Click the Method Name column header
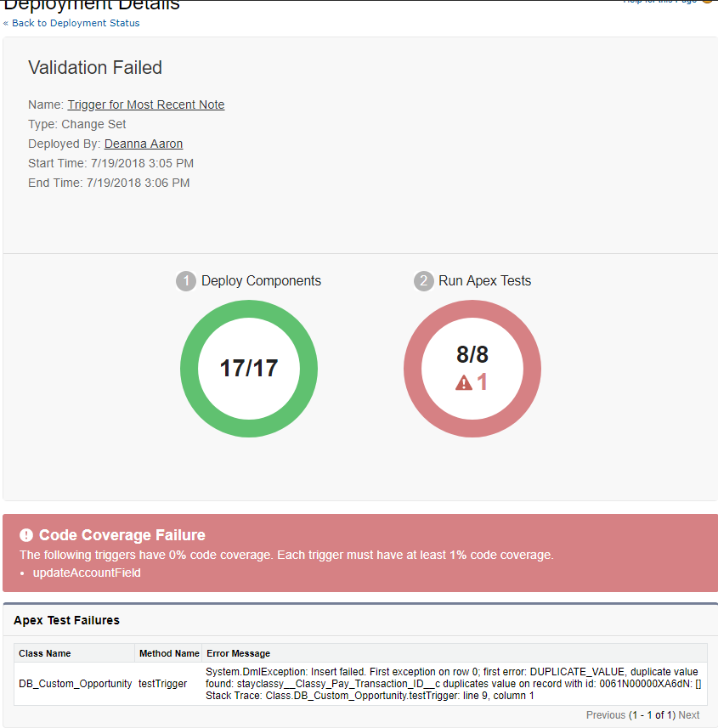 click(x=169, y=653)
